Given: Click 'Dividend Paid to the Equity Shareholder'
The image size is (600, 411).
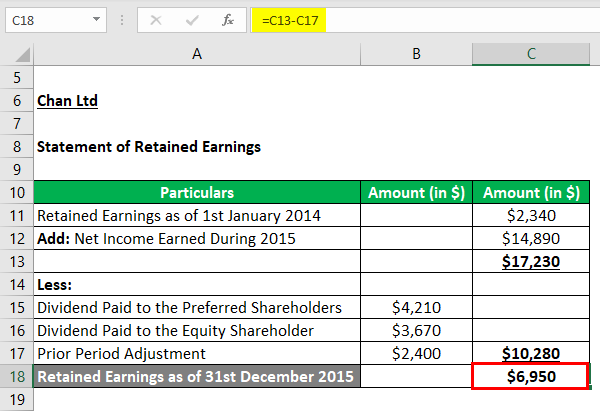Looking at the screenshot, I should click(197, 330).
